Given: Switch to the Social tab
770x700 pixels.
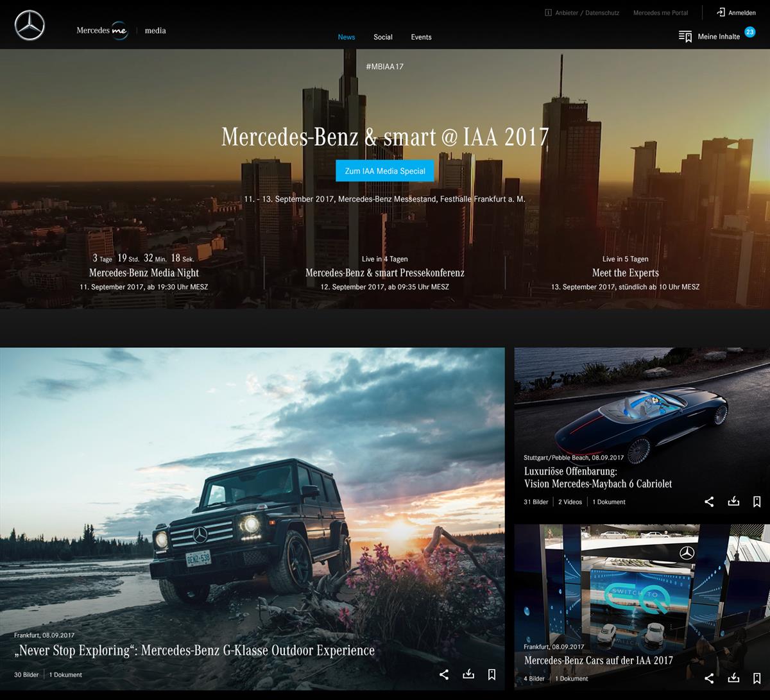Looking at the screenshot, I should 383,37.
